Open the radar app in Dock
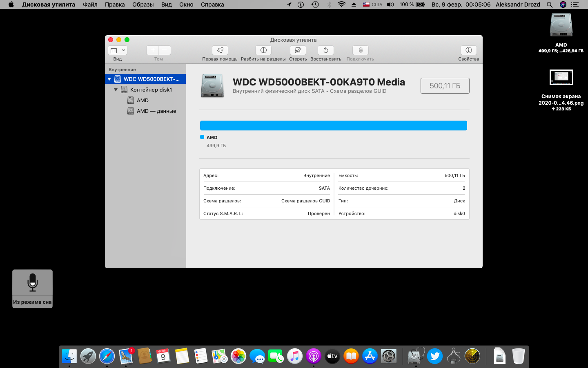Viewport: 588px width, 368px height. tap(472, 356)
